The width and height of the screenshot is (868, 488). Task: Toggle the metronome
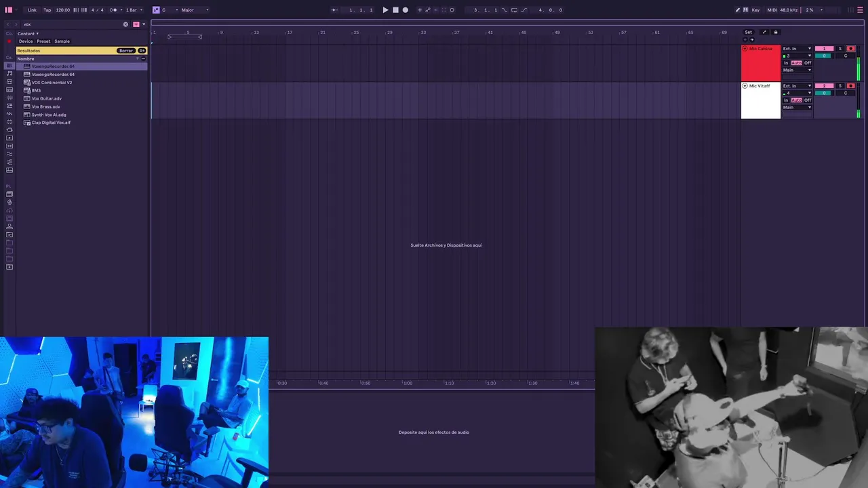click(x=113, y=10)
